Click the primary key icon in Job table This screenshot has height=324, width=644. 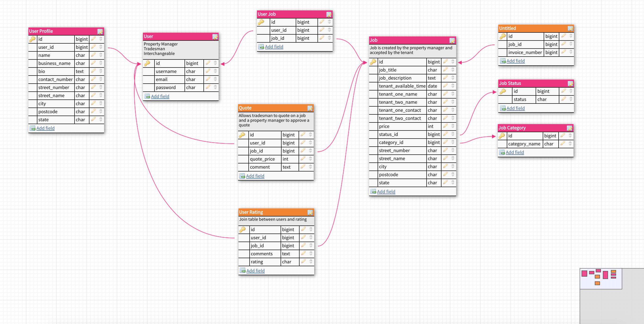tap(373, 62)
